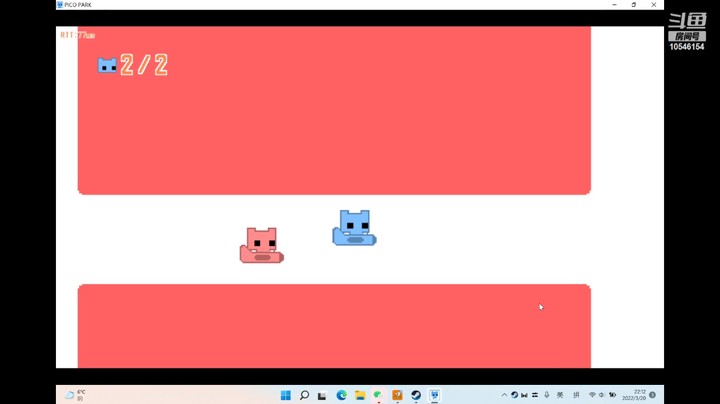Open the network Wi-Fi tray icon
This screenshot has width=720, height=404.
[592, 395]
